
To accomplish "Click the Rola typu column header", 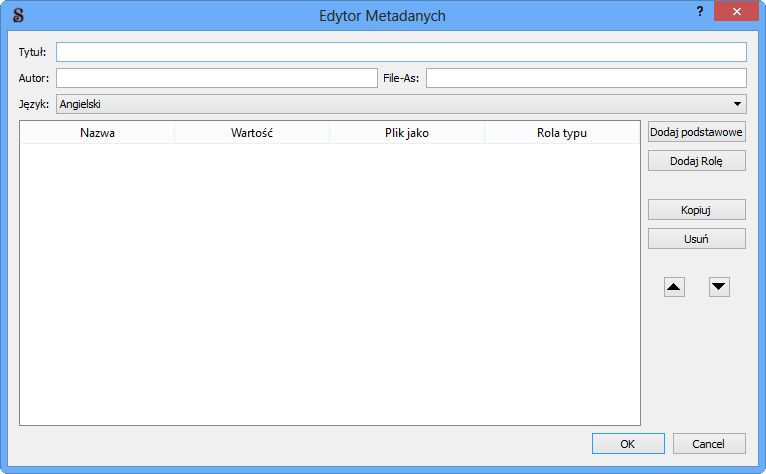I will [562, 133].
